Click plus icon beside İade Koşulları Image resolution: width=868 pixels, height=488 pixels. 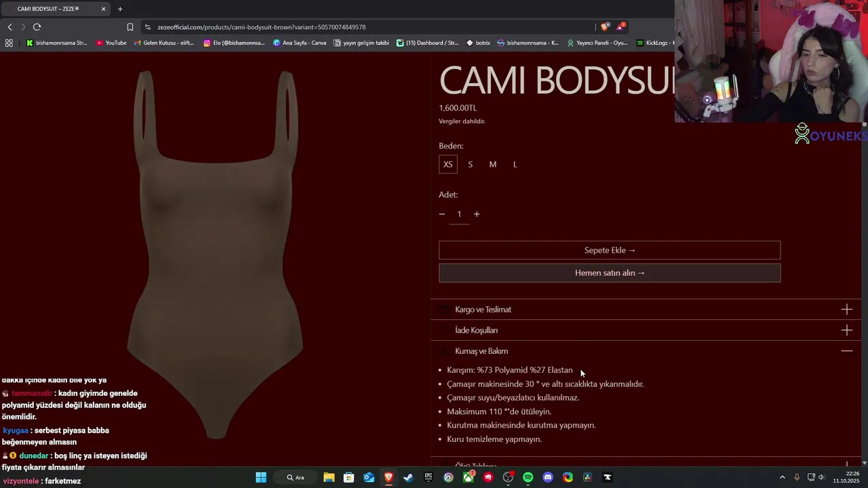click(x=847, y=330)
